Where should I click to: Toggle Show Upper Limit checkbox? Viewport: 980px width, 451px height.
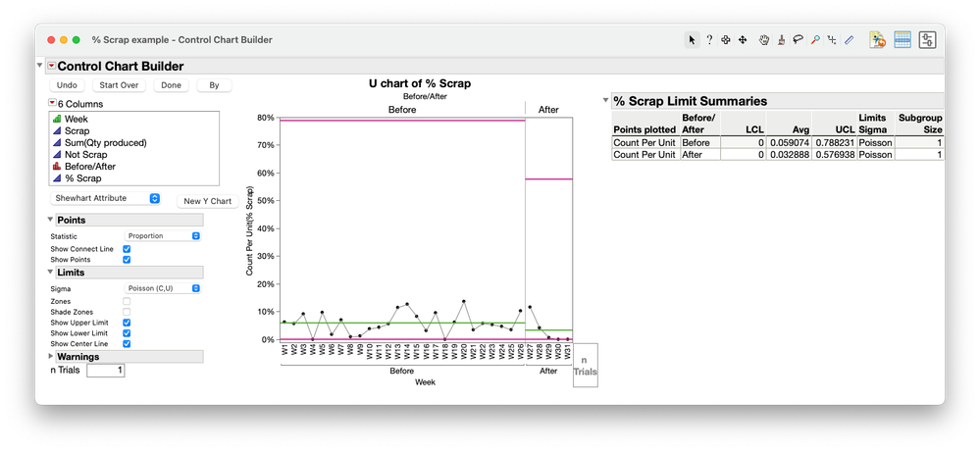pyautogui.click(x=127, y=323)
